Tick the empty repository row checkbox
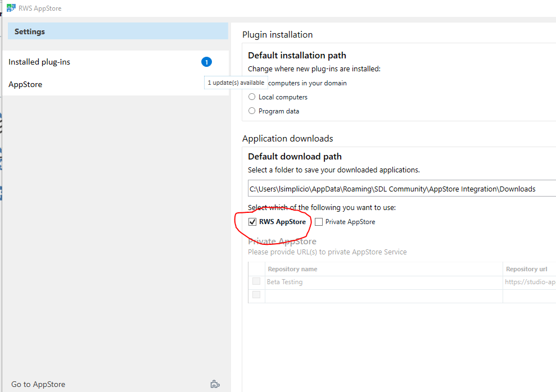The width and height of the screenshot is (556, 392). (256, 295)
